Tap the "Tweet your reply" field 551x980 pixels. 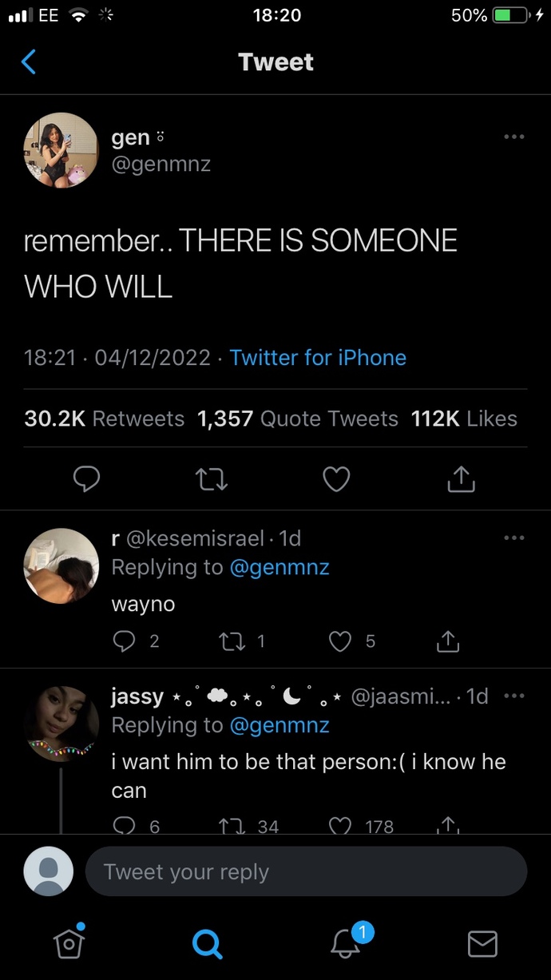(306, 871)
